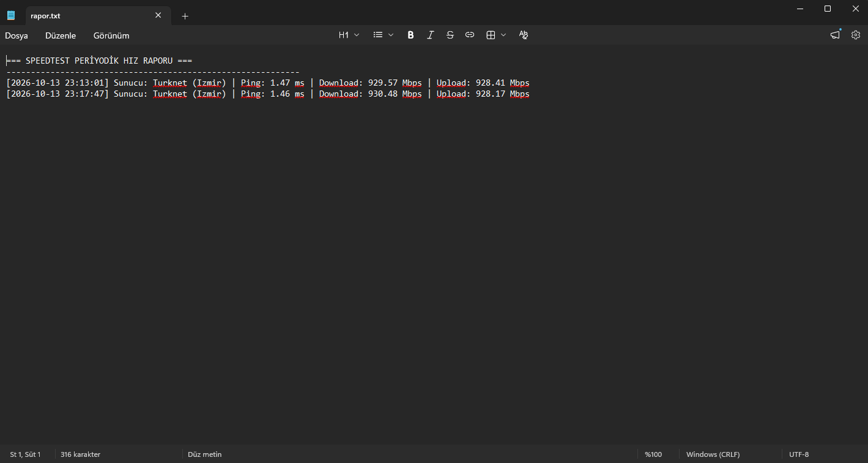Open the list style dropdown
Screen dimensions: 868x463
384,35
